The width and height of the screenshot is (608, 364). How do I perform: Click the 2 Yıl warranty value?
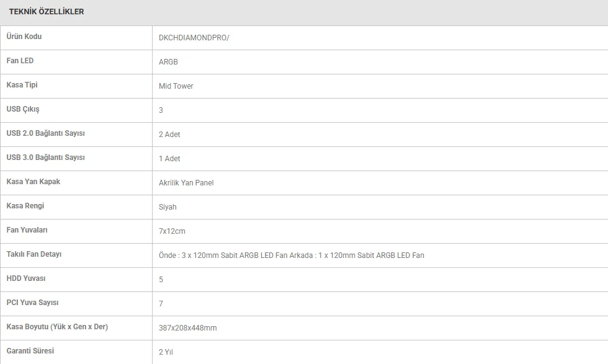[x=165, y=352]
